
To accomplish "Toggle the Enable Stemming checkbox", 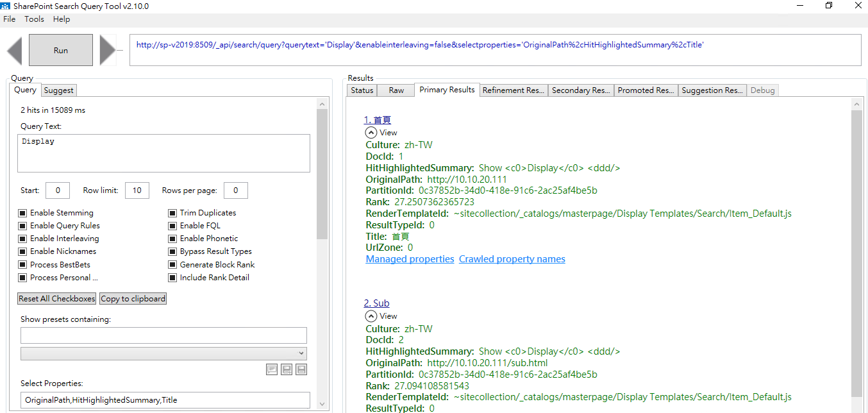I will 22,213.
